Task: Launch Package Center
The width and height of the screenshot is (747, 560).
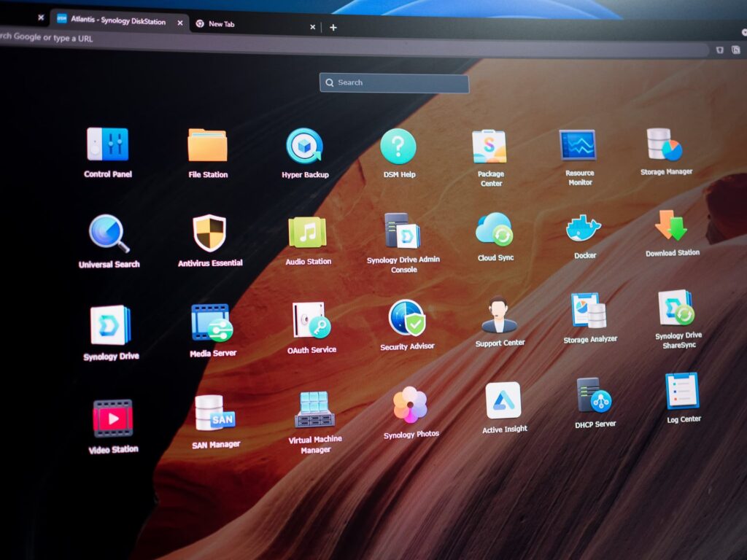Action: (x=489, y=147)
